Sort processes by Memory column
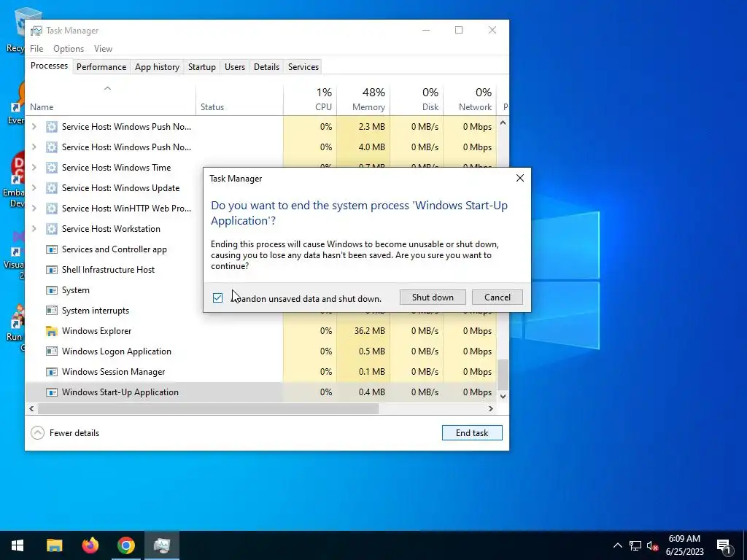 (x=363, y=99)
